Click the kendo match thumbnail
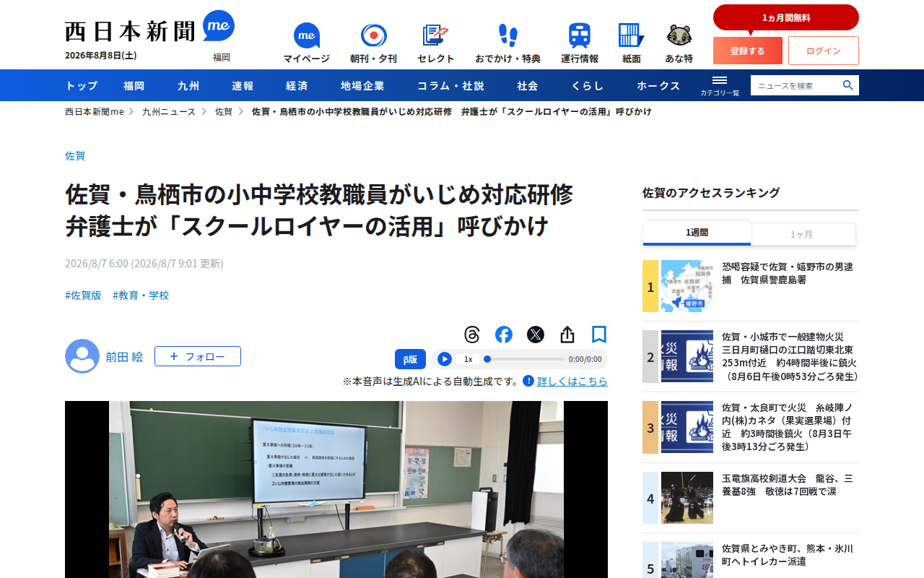924x578 pixels. point(687,498)
